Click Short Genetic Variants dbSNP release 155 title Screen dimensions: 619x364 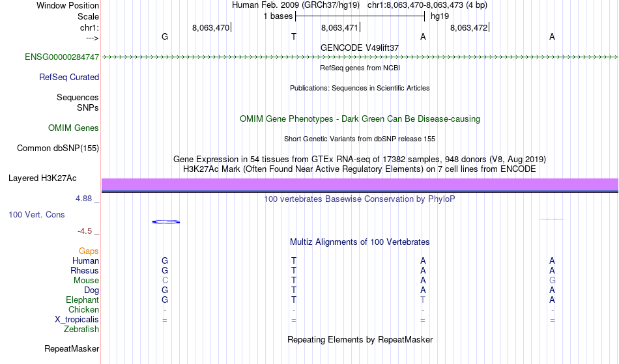point(360,139)
